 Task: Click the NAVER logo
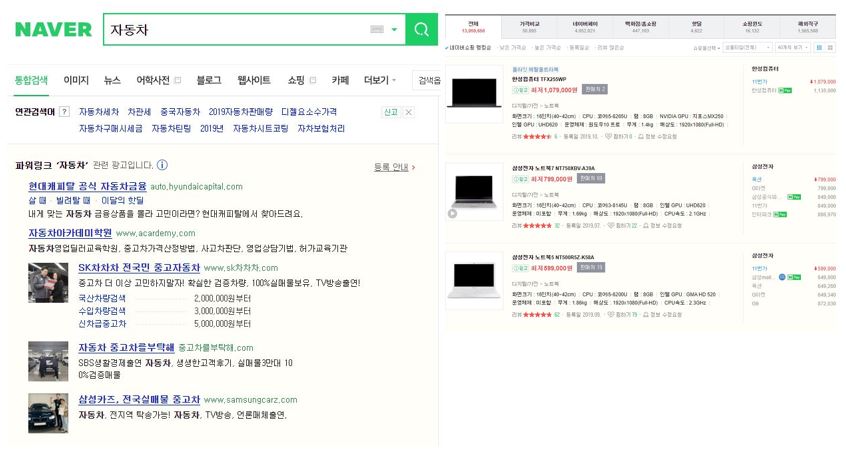53,29
